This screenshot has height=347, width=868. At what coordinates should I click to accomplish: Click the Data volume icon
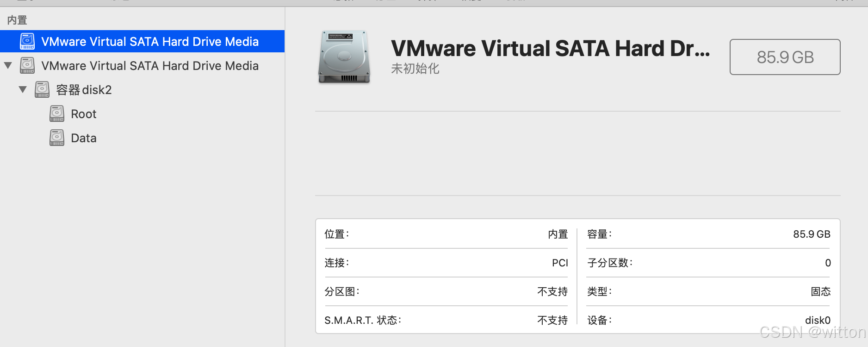coord(57,138)
